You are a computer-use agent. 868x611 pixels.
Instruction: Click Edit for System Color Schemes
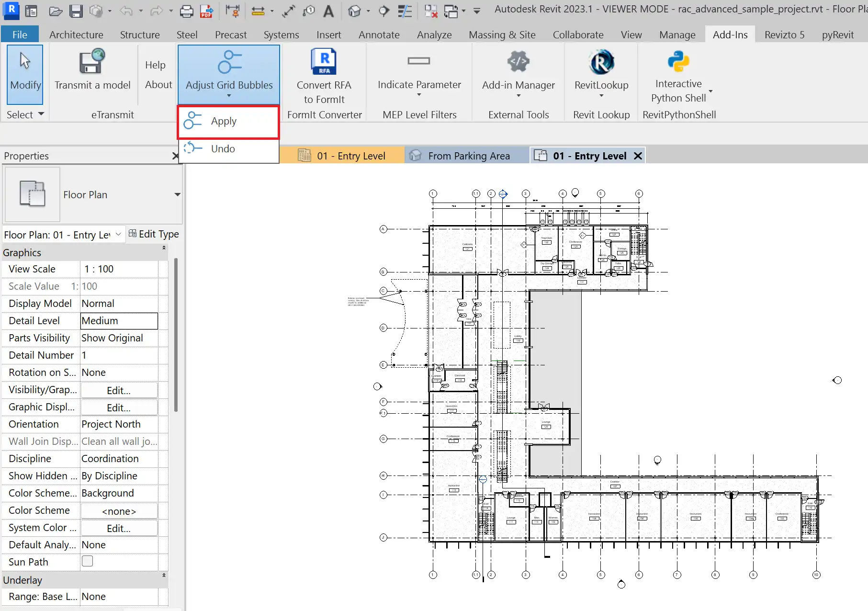pos(119,528)
